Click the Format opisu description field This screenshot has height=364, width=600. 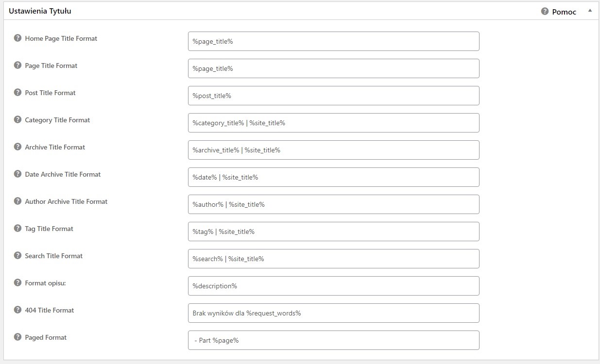pos(333,286)
